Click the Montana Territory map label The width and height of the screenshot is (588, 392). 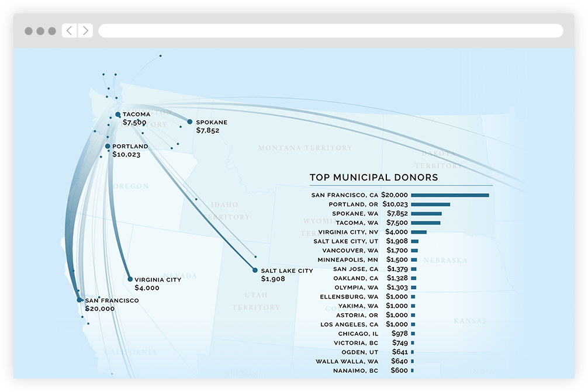coord(305,148)
